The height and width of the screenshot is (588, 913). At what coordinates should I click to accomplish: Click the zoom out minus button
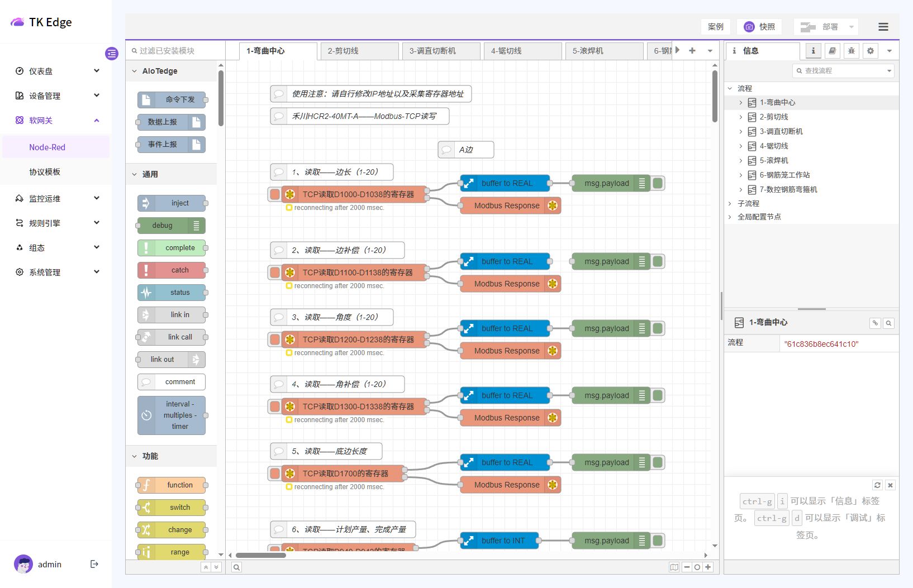point(687,567)
